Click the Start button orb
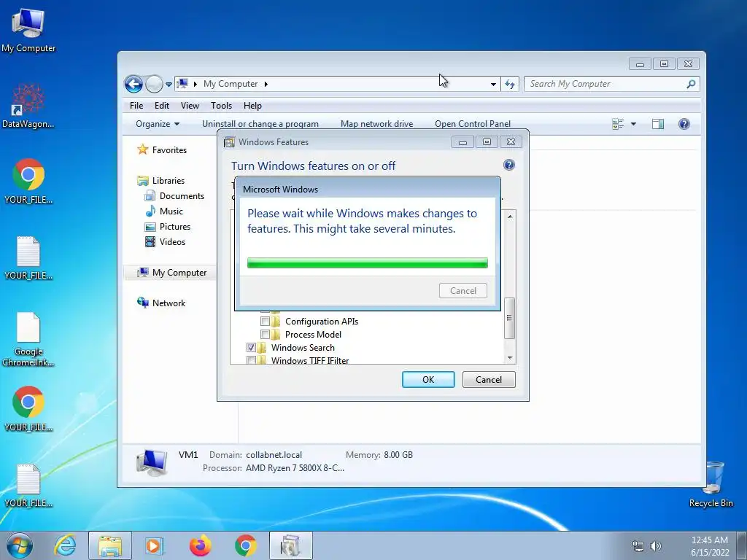747x560 pixels. 19,545
